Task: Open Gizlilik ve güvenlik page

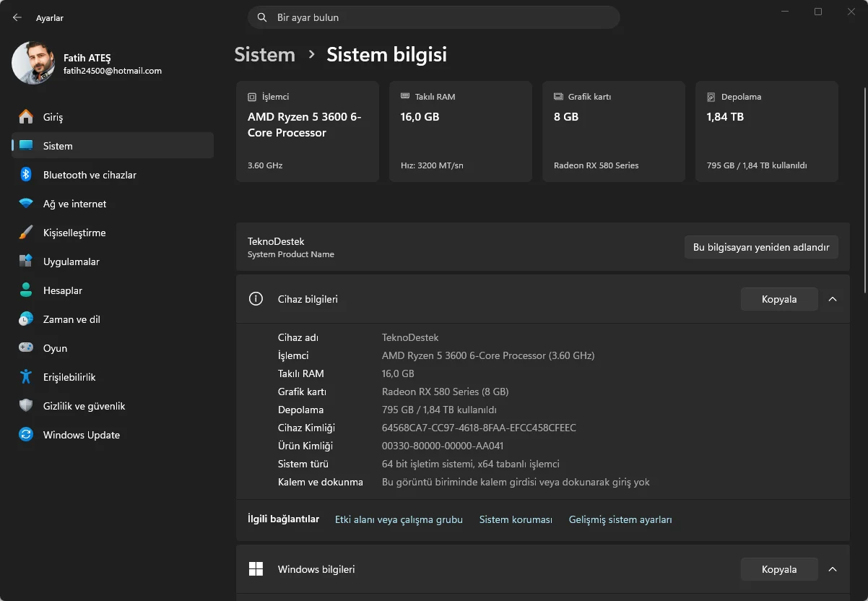Action: [113, 406]
